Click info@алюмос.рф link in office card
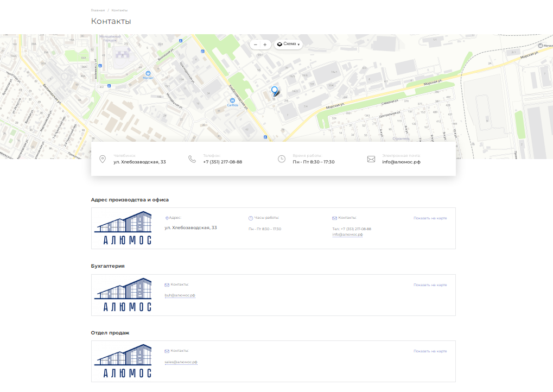Viewport: 553px width, 392px height. point(347,235)
